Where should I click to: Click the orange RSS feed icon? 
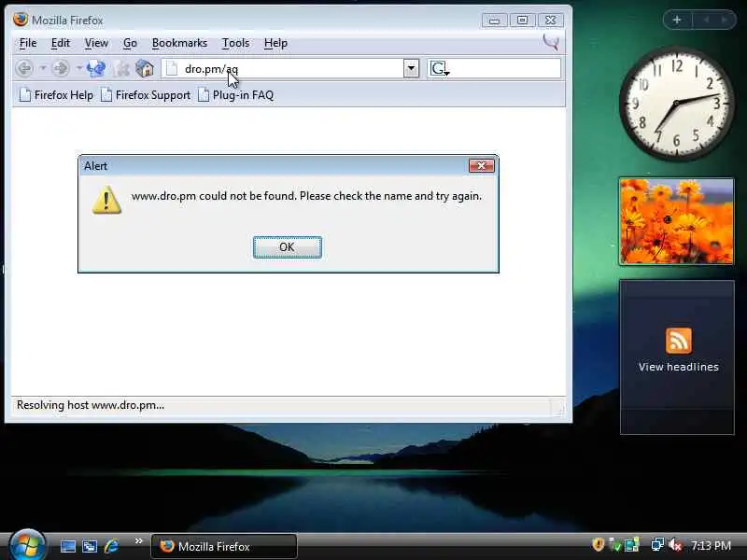pos(679,341)
